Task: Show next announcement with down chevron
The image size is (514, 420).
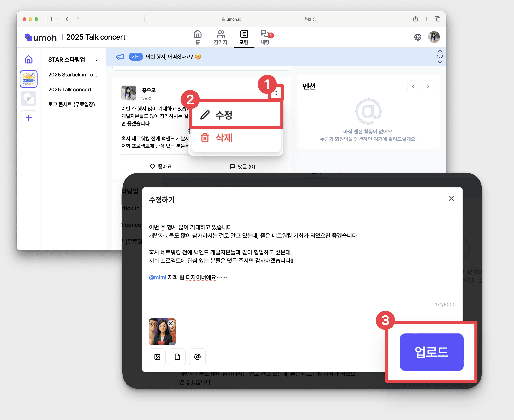Action: tap(440, 62)
